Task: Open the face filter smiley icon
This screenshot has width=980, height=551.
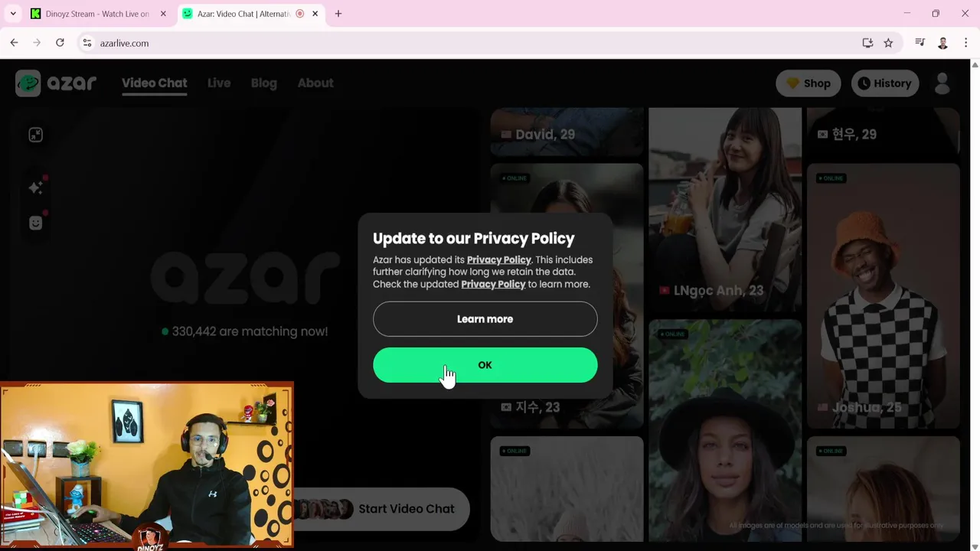Action: [x=35, y=223]
